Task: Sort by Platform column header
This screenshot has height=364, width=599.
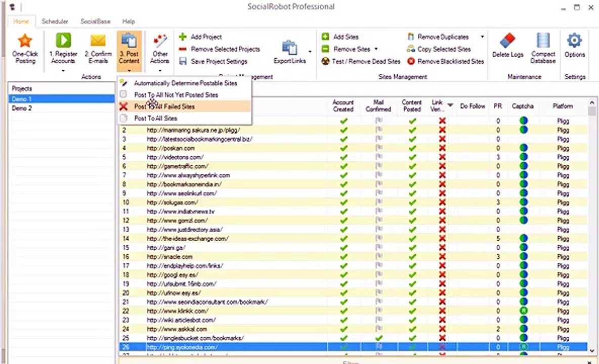Action: [x=563, y=106]
